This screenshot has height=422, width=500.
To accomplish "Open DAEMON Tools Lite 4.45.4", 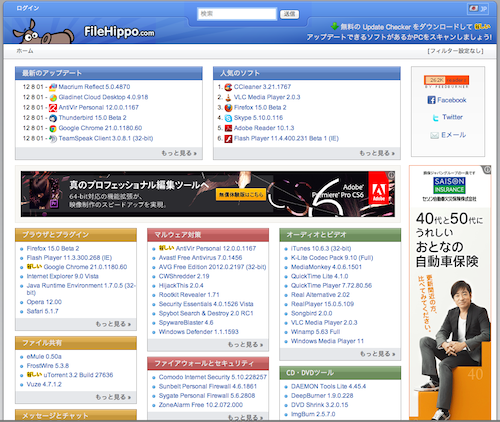I will [328, 386].
